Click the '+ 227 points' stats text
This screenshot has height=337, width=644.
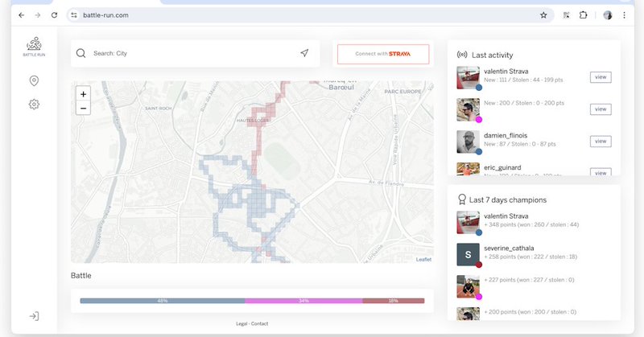[529, 280]
